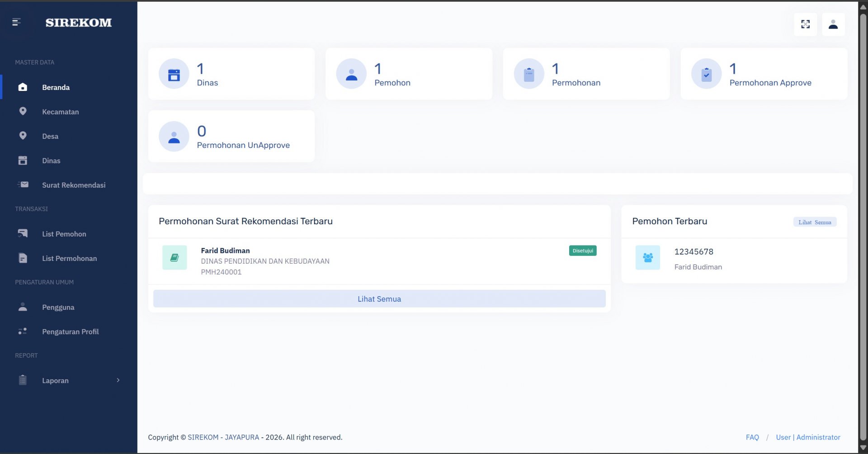This screenshot has width=868, height=454.
Task: Click the blue group icon in Pemohon Terbaru
Action: coord(647,258)
